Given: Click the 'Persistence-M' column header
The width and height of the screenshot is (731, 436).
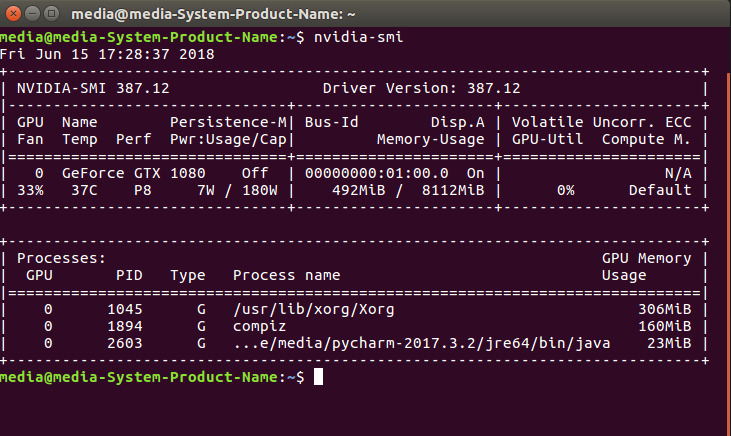Looking at the screenshot, I should 228,122.
